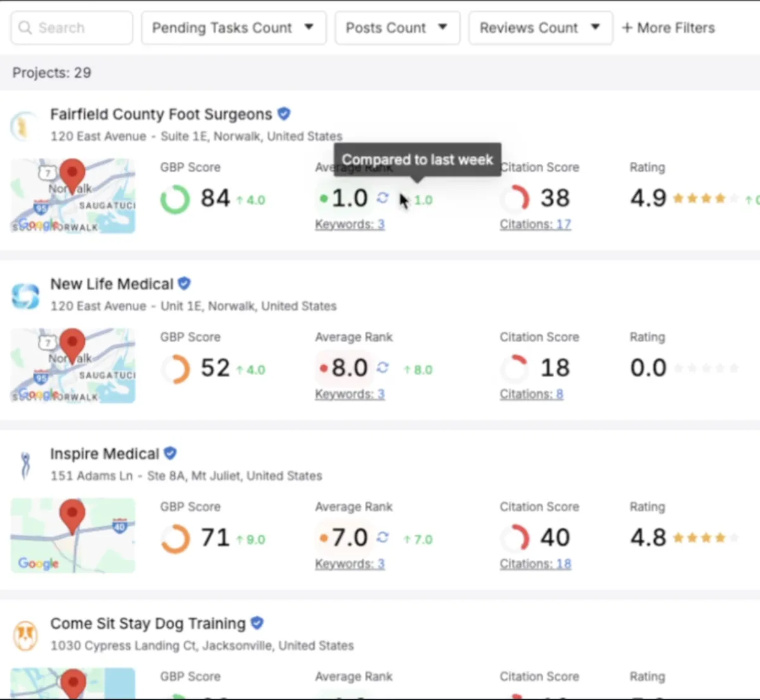Click the GBP Score 52 ring
This screenshot has height=700, width=760.
coord(175,369)
